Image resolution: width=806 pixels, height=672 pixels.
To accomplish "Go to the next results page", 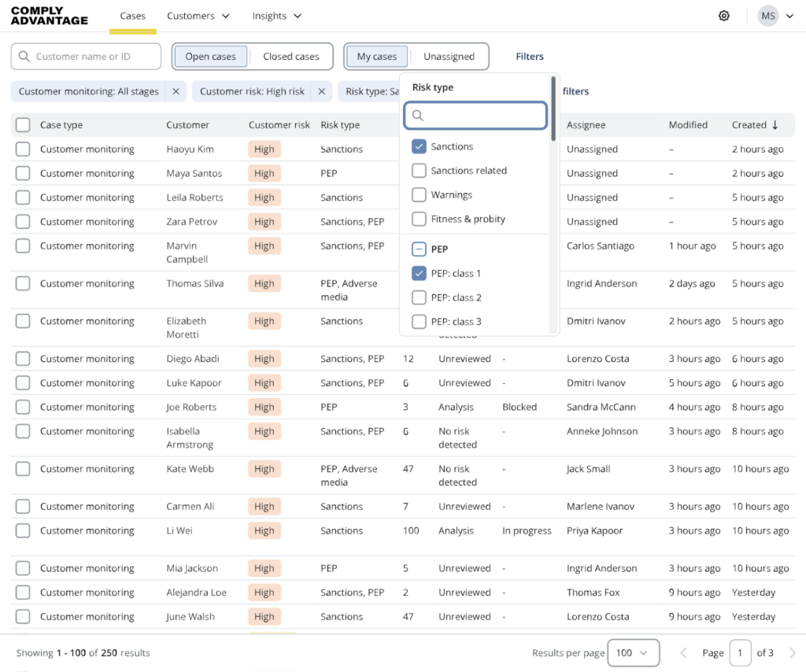I will pyautogui.click(x=792, y=652).
